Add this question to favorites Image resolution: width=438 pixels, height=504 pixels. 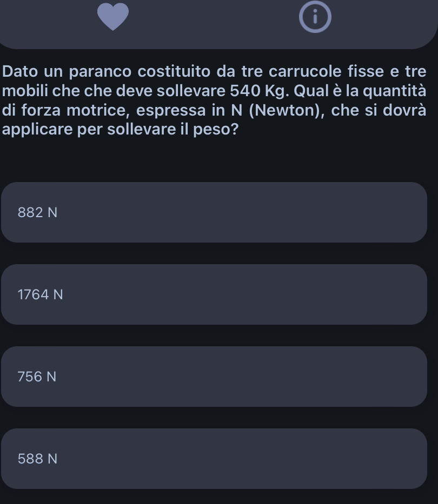tap(114, 17)
